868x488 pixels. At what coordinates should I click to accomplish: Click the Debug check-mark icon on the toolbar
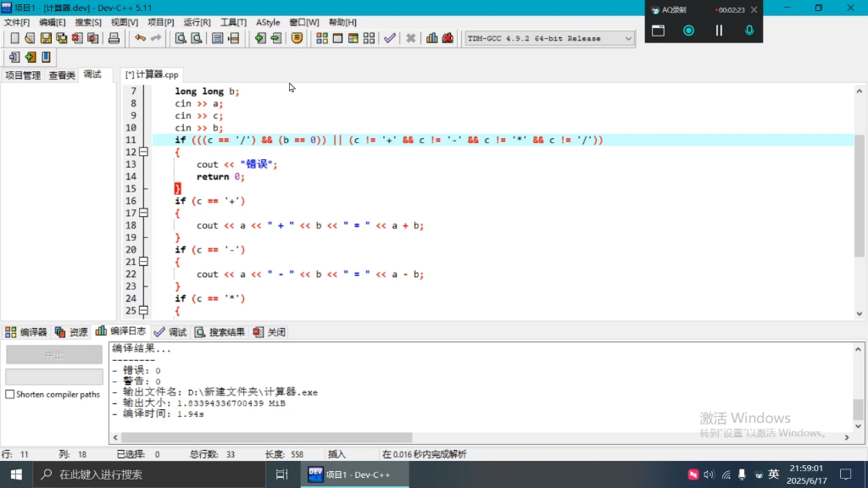(388, 38)
